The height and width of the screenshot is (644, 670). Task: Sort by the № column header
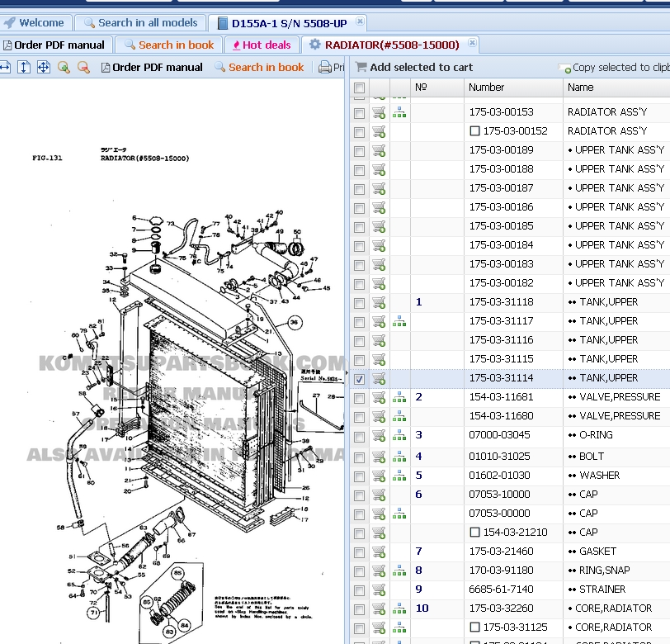coord(437,88)
